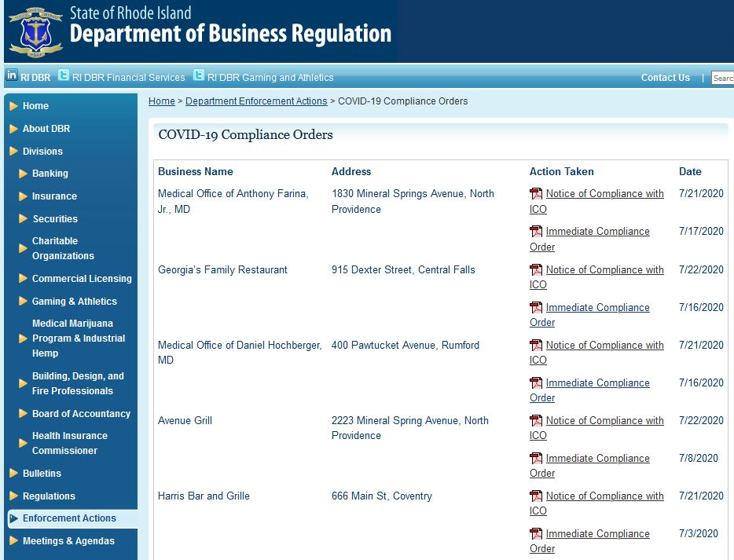Open Enforcement Actions in the sidebar
Screen dimensions: 734x560
point(69,518)
